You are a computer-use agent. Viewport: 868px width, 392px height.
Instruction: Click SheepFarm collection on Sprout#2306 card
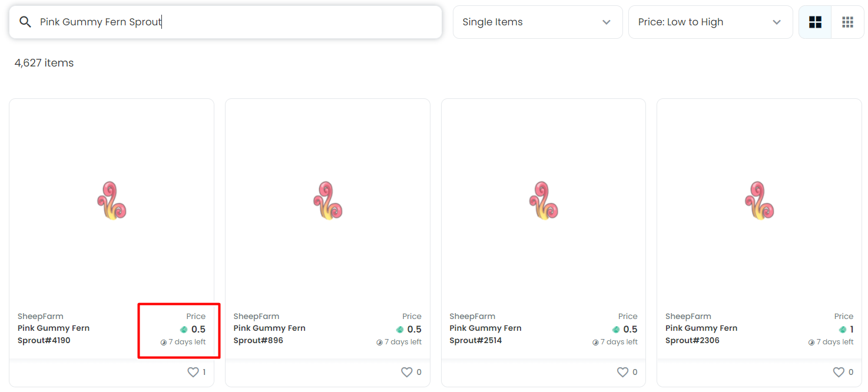coord(688,316)
